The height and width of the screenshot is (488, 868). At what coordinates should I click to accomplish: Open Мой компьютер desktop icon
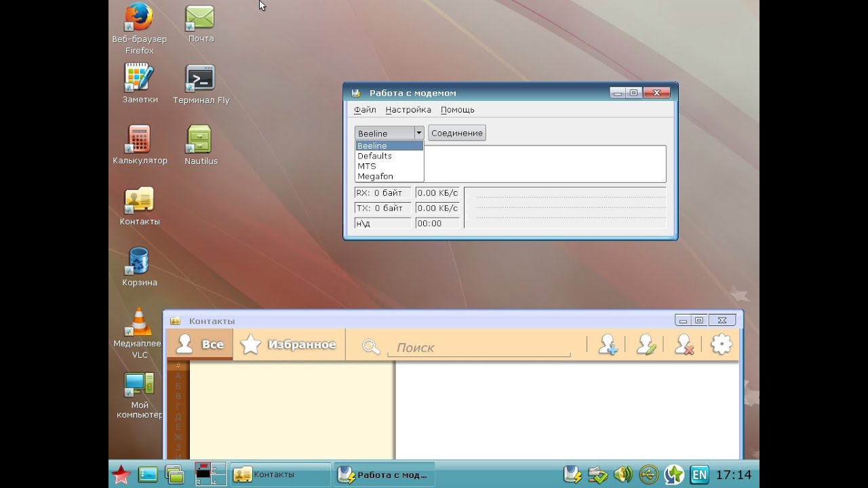click(139, 385)
